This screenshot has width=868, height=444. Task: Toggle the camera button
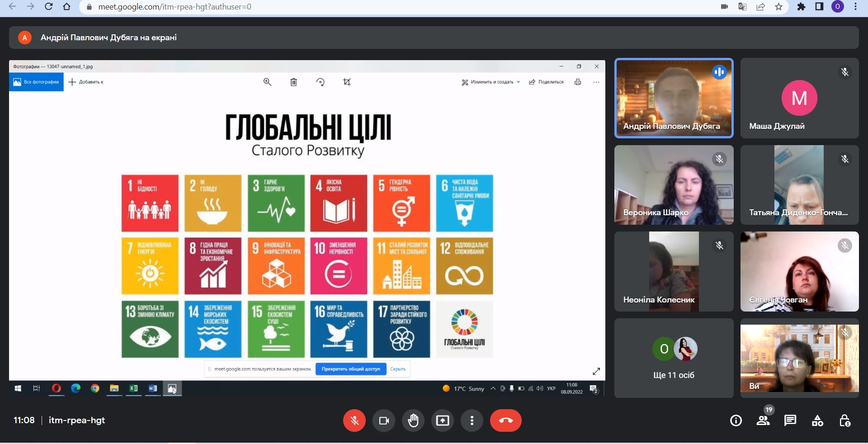tap(384, 420)
